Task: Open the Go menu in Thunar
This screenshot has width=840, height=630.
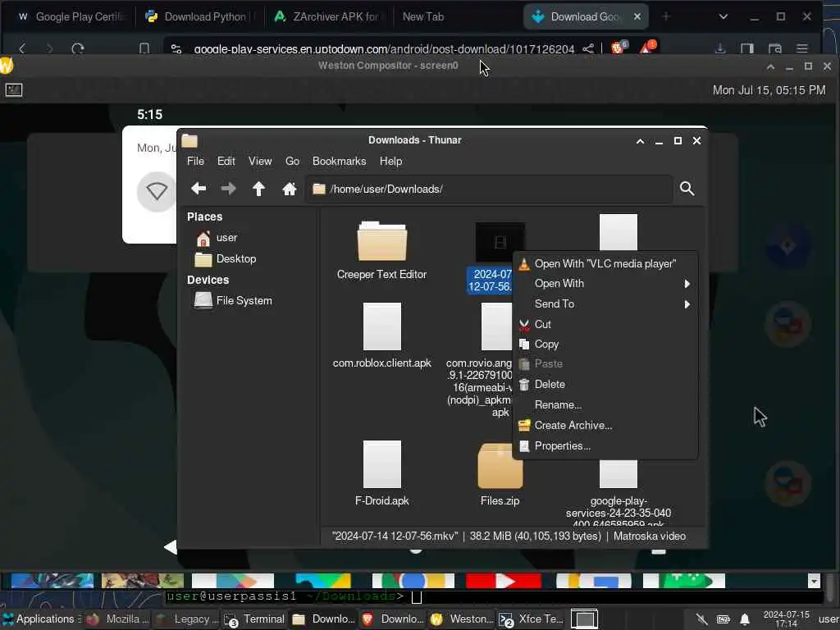Action: [x=293, y=162]
